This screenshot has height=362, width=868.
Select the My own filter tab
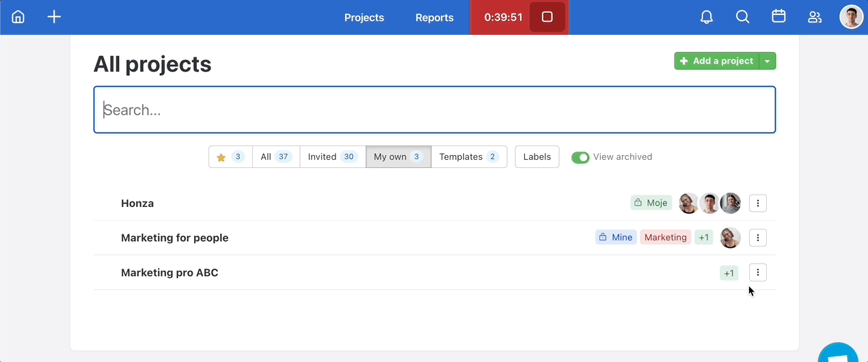[x=398, y=156]
